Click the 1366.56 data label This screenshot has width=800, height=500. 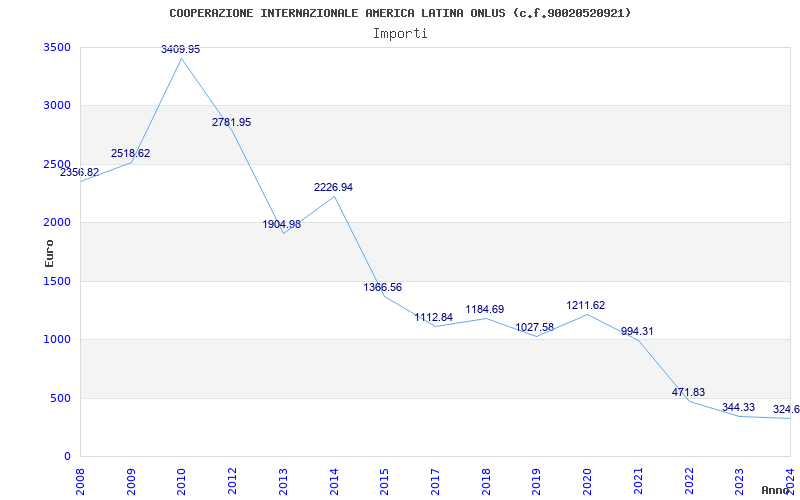(383, 287)
